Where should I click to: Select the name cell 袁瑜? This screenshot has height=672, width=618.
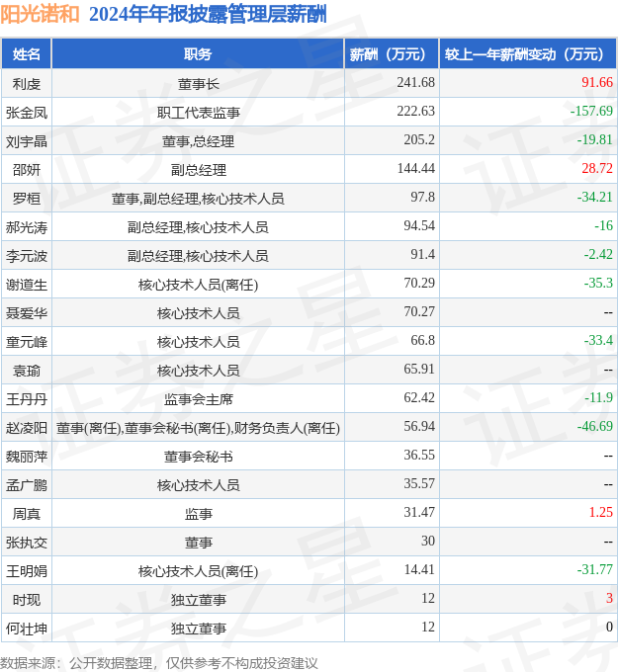[26, 371]
